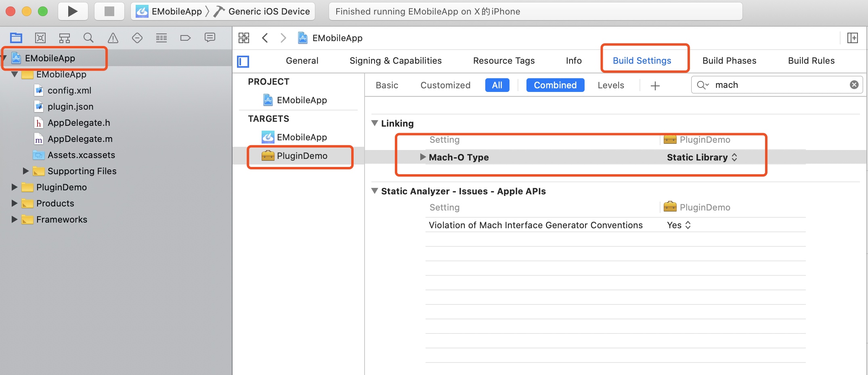Screen dimensions: 868x375
Task: Add an editor pane on the right
Action: click(853, 38)
